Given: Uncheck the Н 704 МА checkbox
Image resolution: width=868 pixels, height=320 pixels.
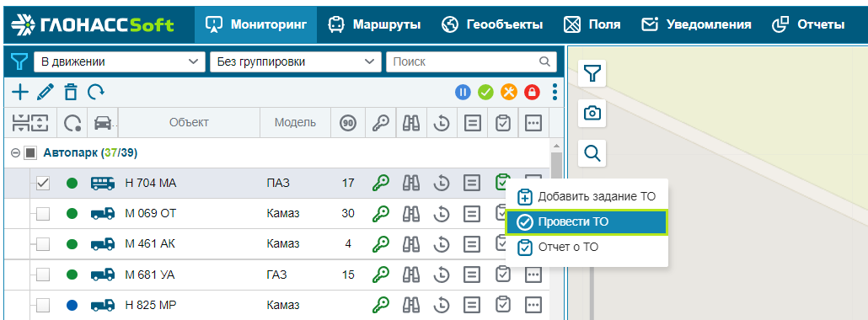Looking at the screenshot, I should point(43,183).
